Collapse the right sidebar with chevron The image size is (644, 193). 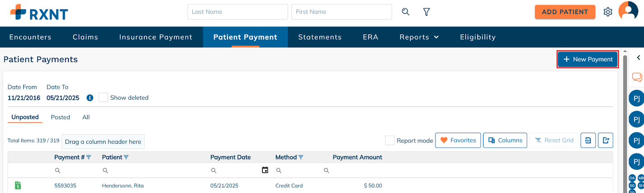(638, 58)
